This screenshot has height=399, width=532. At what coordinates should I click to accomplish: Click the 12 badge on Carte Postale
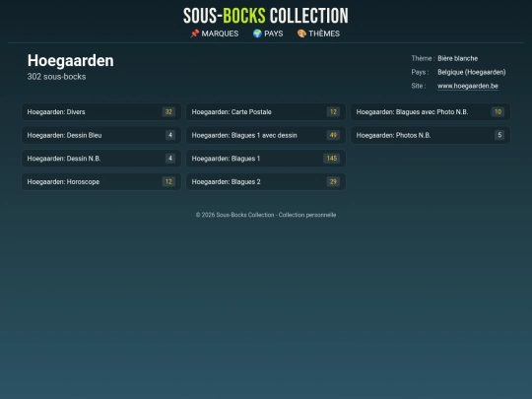[x=333, y=112]
